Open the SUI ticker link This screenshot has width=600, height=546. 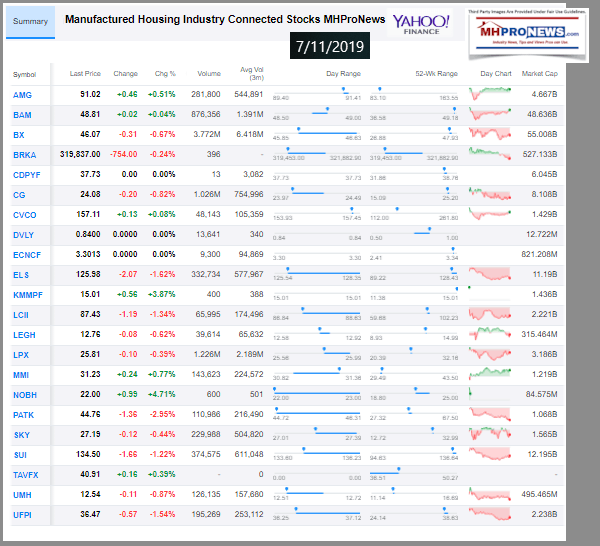[20, 455]
